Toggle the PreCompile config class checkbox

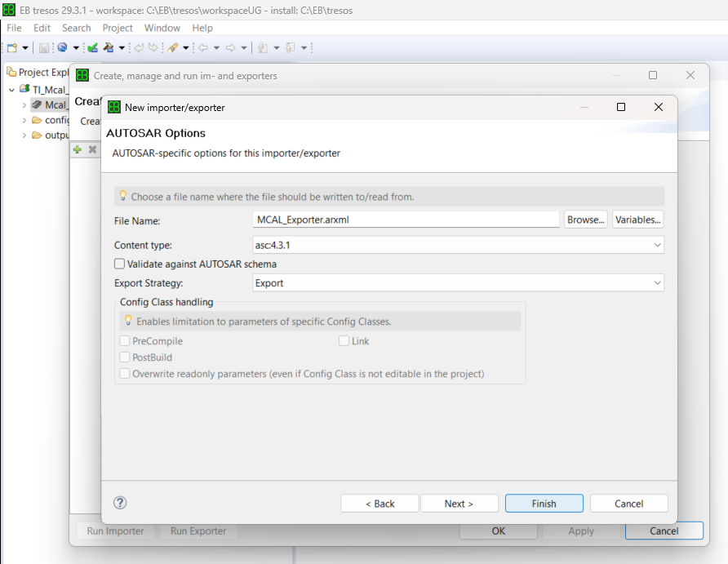pyautogui.click(x=125, y=341)
